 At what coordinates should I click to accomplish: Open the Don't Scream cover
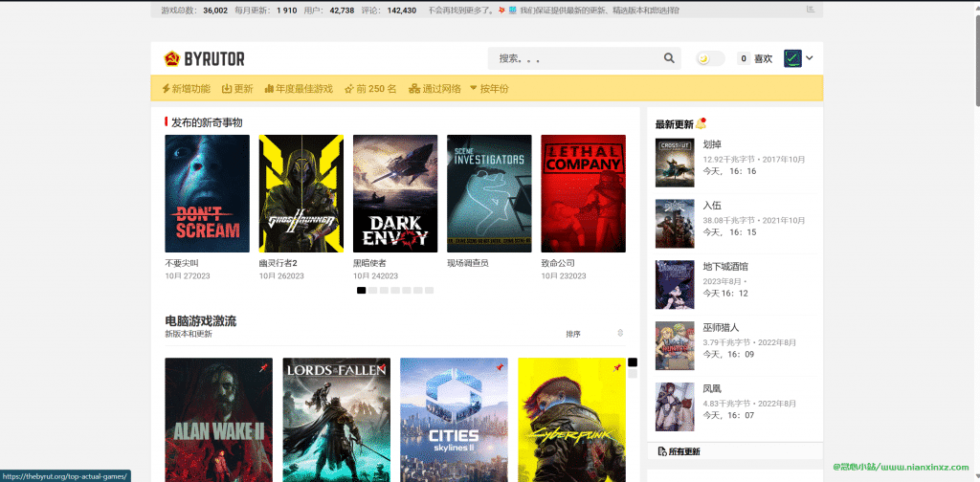207,193
